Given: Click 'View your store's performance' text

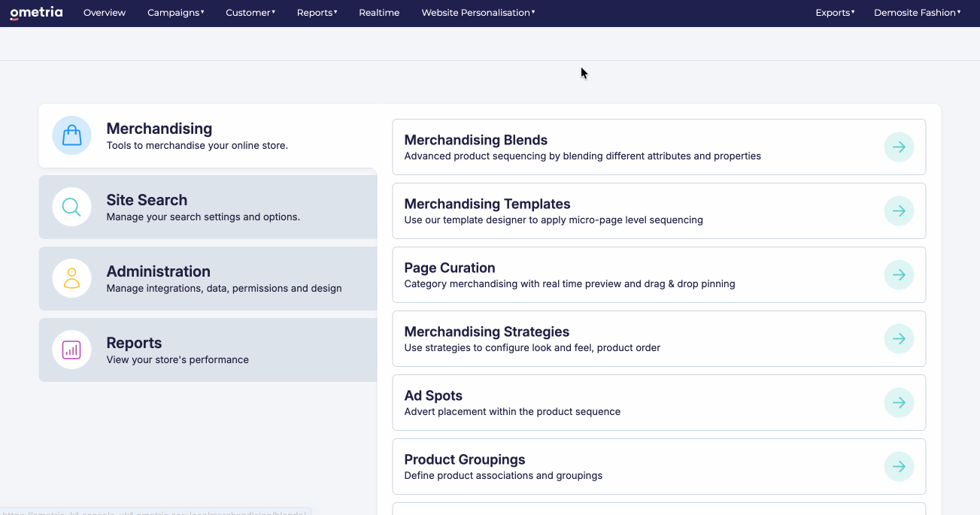Looking at the screenshot, I should (x=177, y=360).
